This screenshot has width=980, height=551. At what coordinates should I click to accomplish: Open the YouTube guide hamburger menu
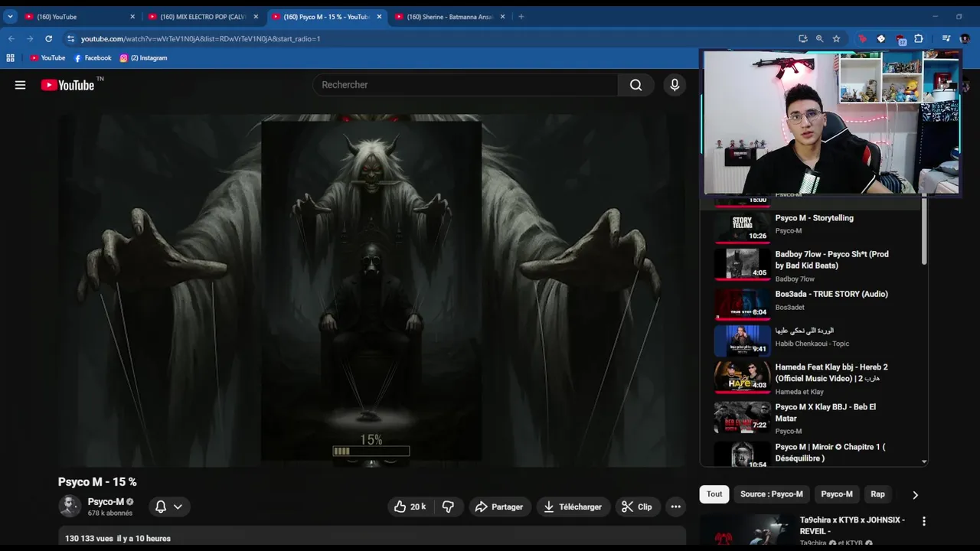pos(21,85)
